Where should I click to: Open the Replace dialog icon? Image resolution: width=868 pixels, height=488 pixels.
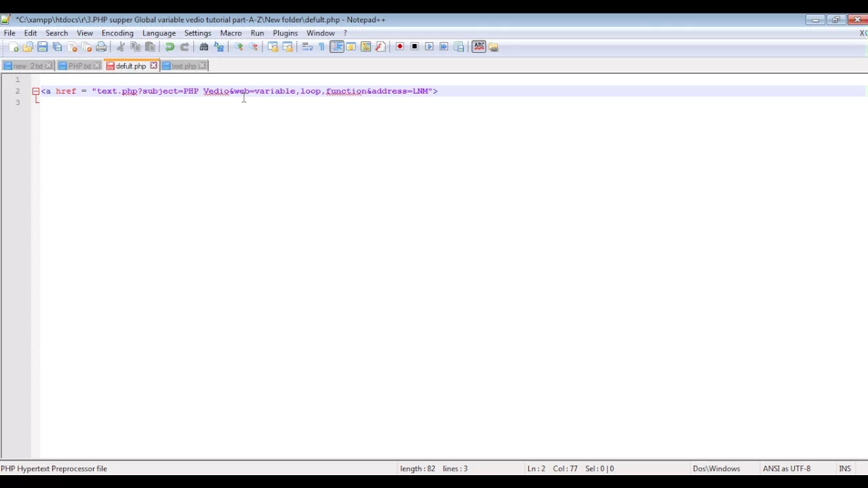tap(218, 47)
